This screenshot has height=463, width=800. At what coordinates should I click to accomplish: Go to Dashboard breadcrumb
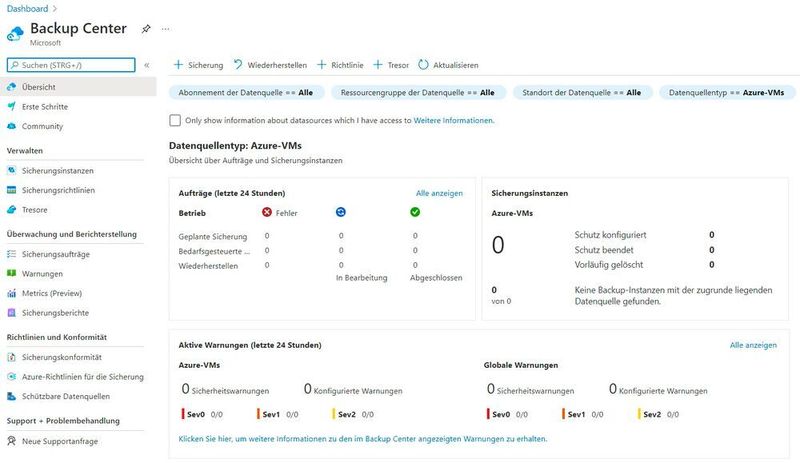click(27, 8)
